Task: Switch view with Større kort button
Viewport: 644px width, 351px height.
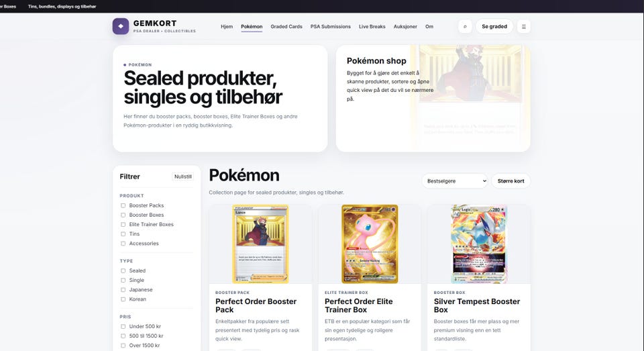Action: [x=511, y=181]
